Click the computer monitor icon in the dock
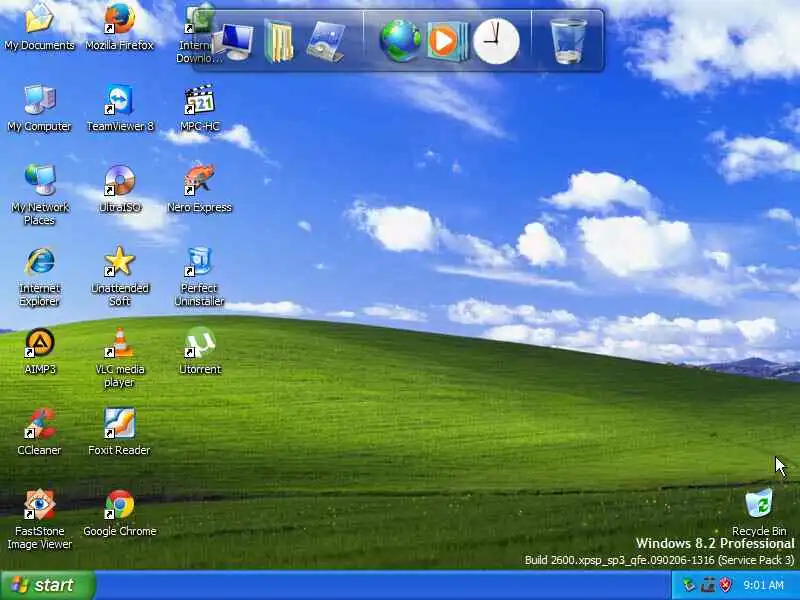Image resolution: width=800 pixels, height=600 pixels. click(235, 42)
